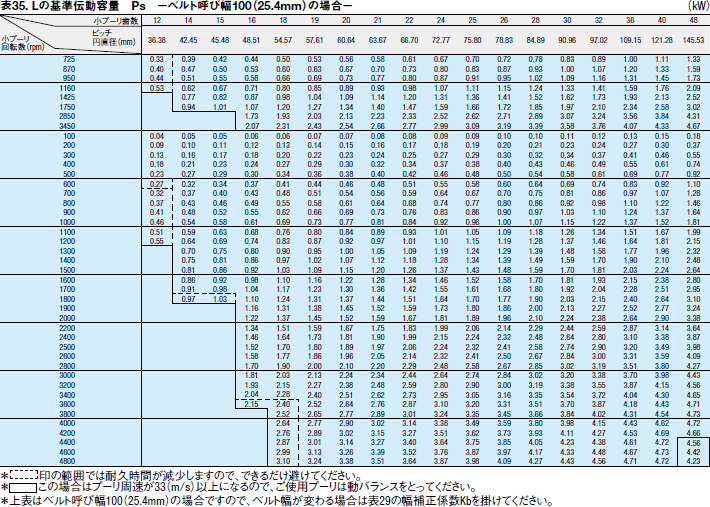
Task: Click the 小プーリ歯数 header label
Action: [x=115, y=21]
